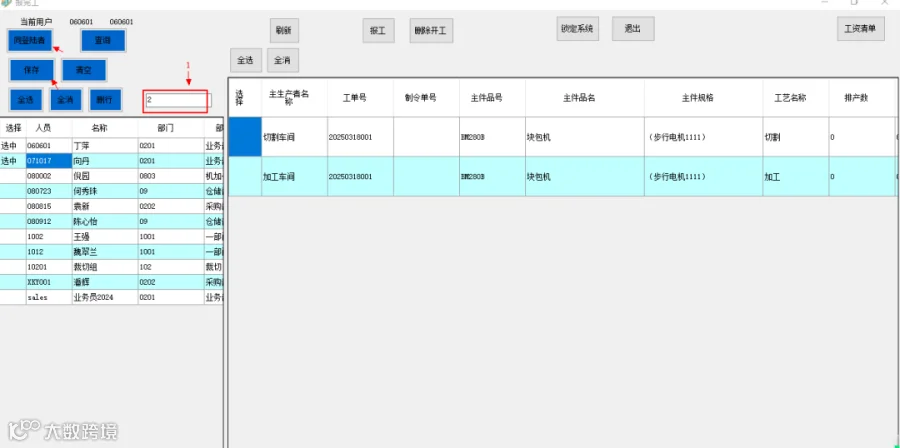Click the 主生产者名称 column header
Screen dimensions: 900x448
[x=294, y=98]
